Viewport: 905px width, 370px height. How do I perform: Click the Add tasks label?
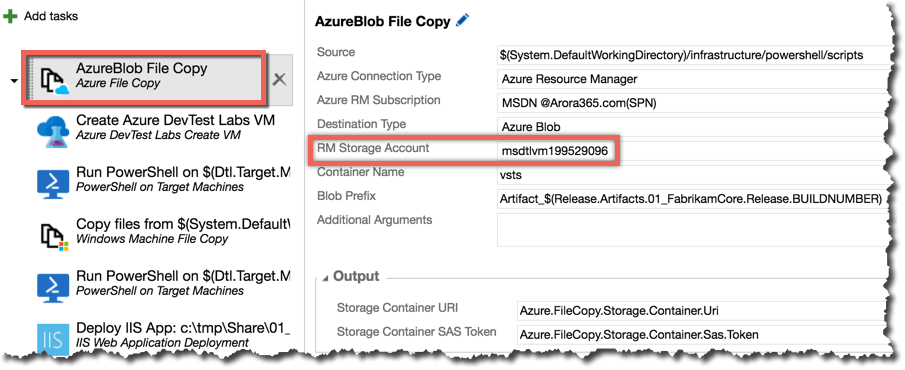[x=51, y=16]
